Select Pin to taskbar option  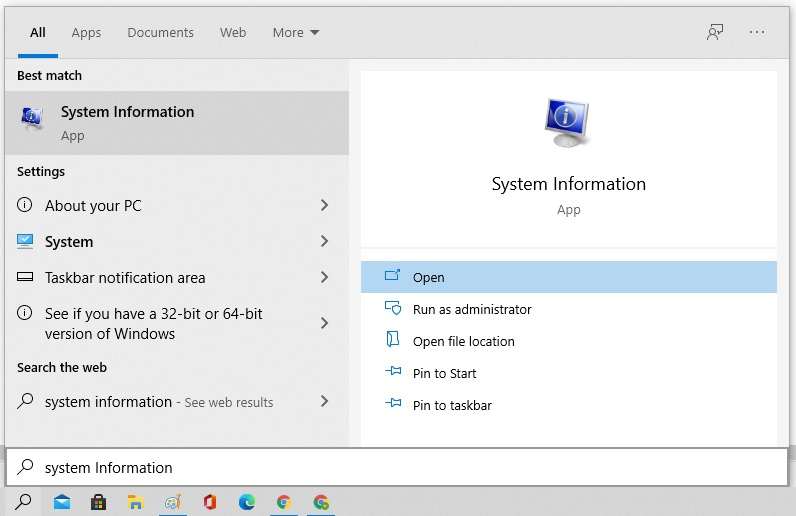coord(452,406)
